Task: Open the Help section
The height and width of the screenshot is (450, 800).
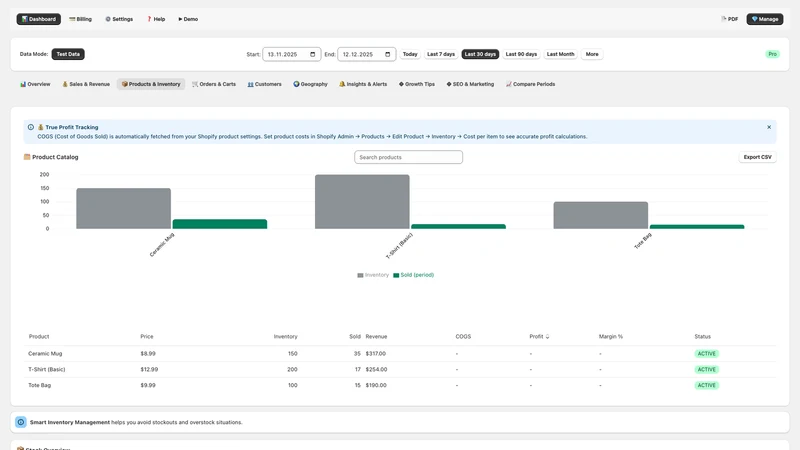Action: click(156, 19)
